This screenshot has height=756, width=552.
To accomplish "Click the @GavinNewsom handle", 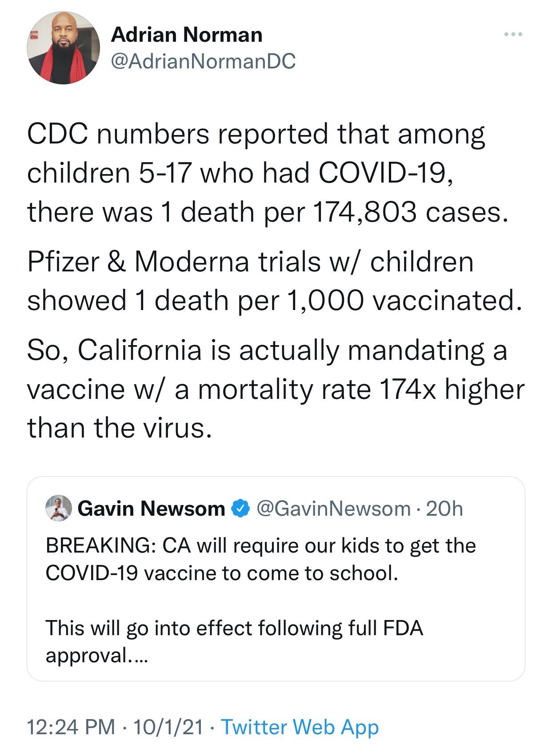I will tap(334, 509).
